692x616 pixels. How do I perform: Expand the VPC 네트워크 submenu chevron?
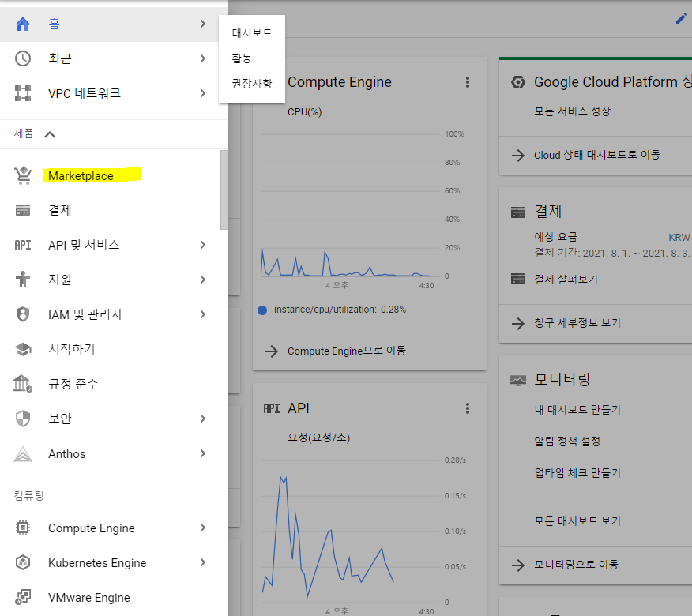[202, 93]
